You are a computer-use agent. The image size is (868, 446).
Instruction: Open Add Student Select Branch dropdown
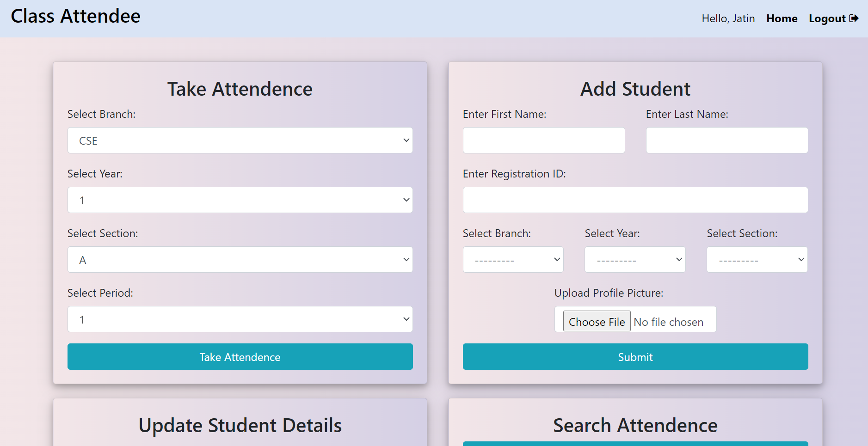(x=513, y=260)
